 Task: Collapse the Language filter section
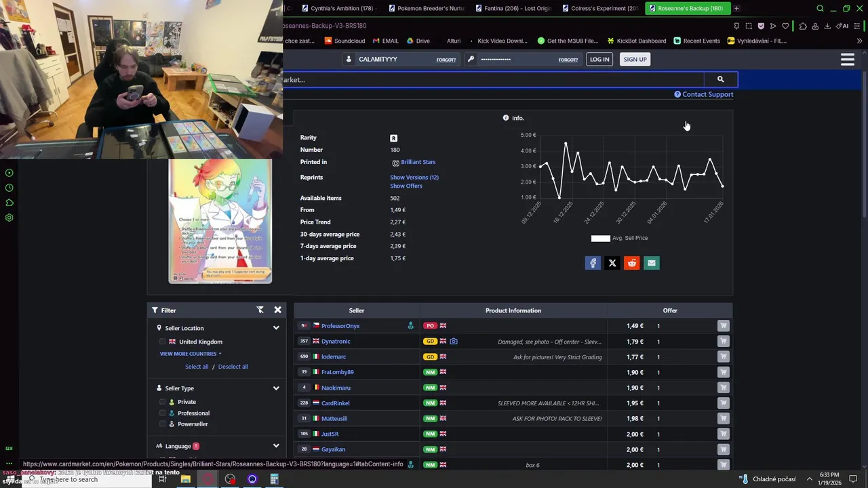tap(276, 446)
